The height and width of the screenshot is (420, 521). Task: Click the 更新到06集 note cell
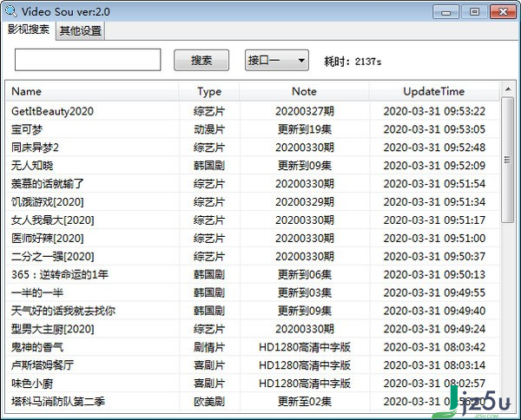tap(305, 274)
